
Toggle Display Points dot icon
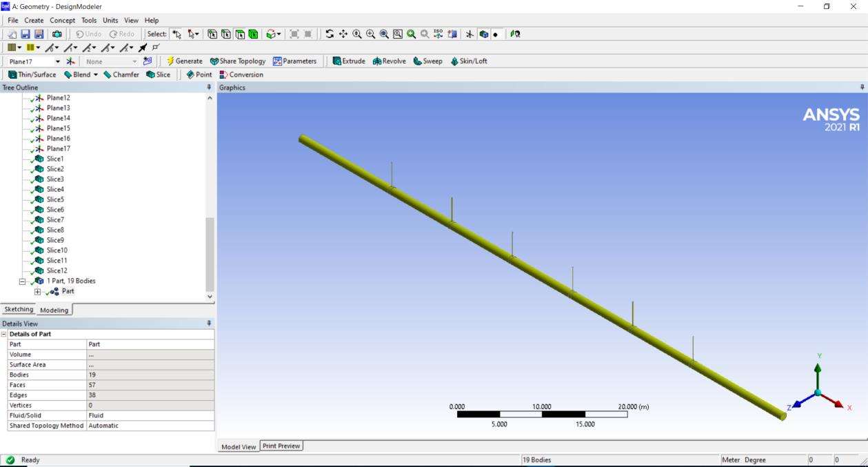[496, 34]
